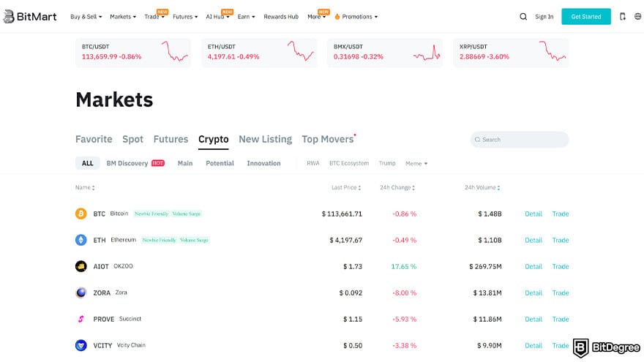This screenshot has width=644, height=362.
Task: Select the Main filter
Action: pos(185,163)
